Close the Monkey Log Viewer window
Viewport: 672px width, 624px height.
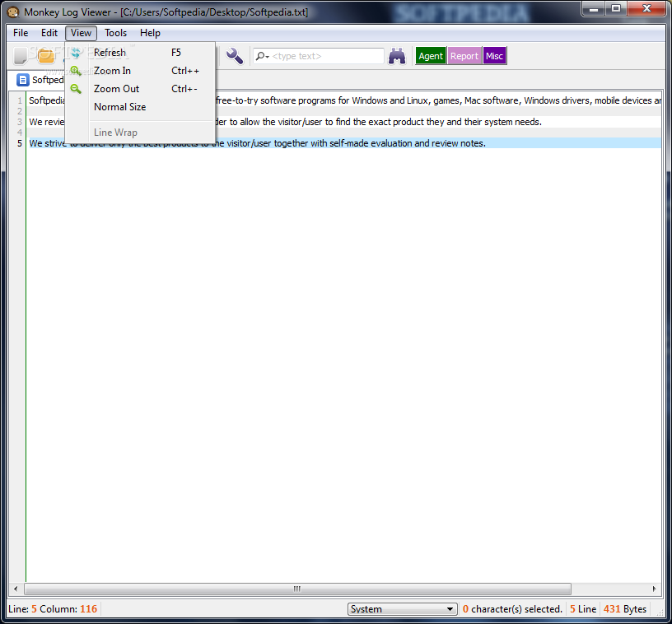647,8
